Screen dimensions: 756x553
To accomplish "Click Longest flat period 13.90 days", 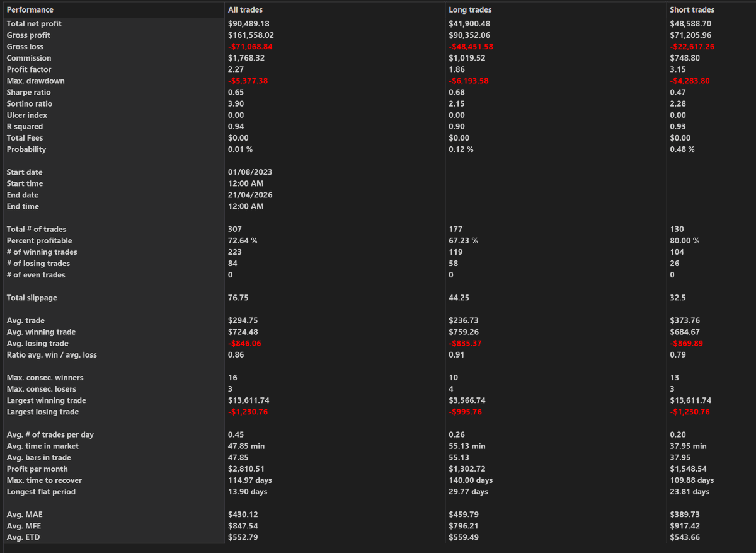I will pos(248,492).
